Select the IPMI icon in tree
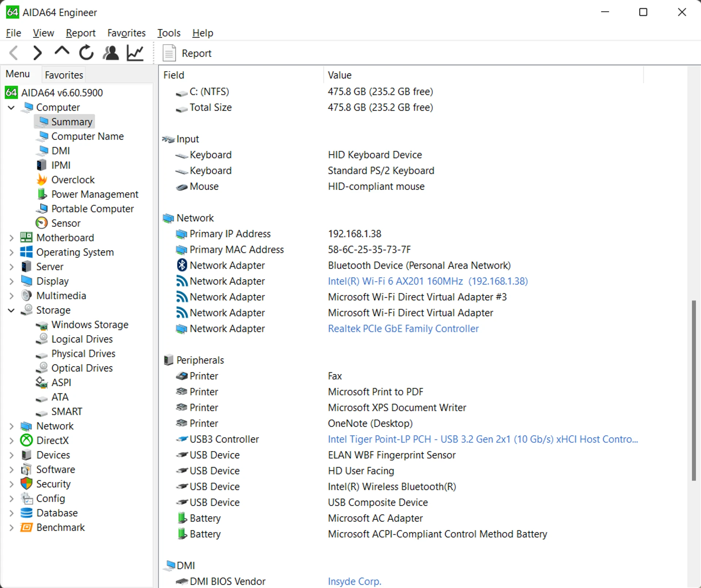701x588 pixels. click(42, 165)
